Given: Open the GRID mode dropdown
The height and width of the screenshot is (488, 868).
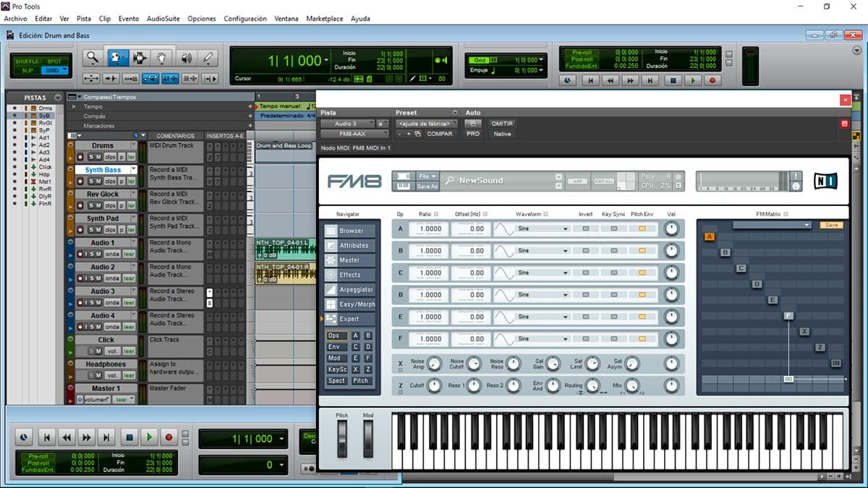Looking at the screenshot, I should click(56, 70).
